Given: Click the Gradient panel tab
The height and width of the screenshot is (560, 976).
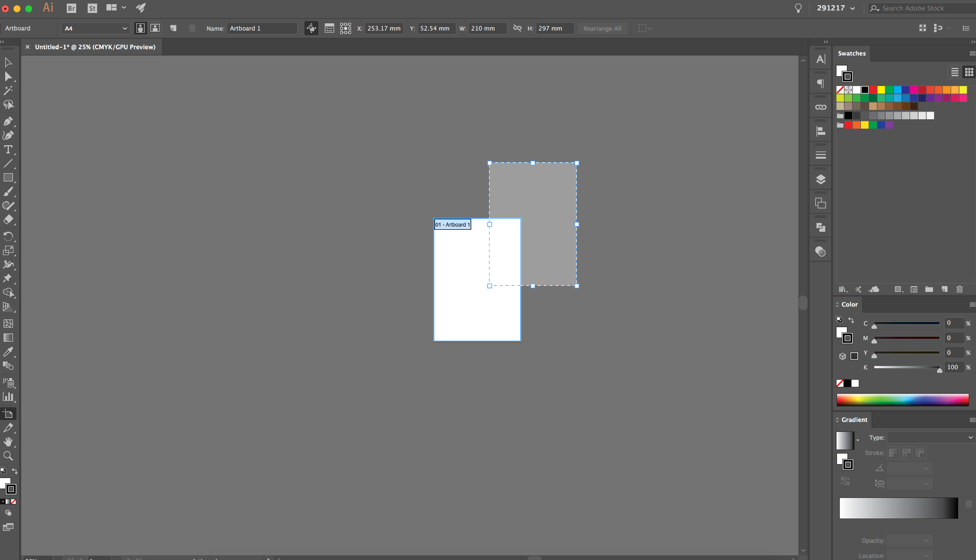Looking at the screenshot, I should coord(854,420).
